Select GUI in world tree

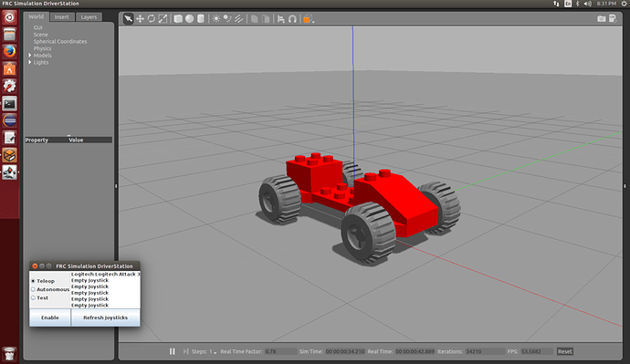tap(37, 27)
